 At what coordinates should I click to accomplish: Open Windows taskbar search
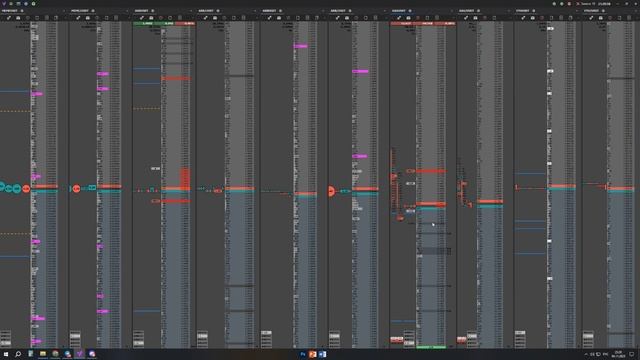18,354
